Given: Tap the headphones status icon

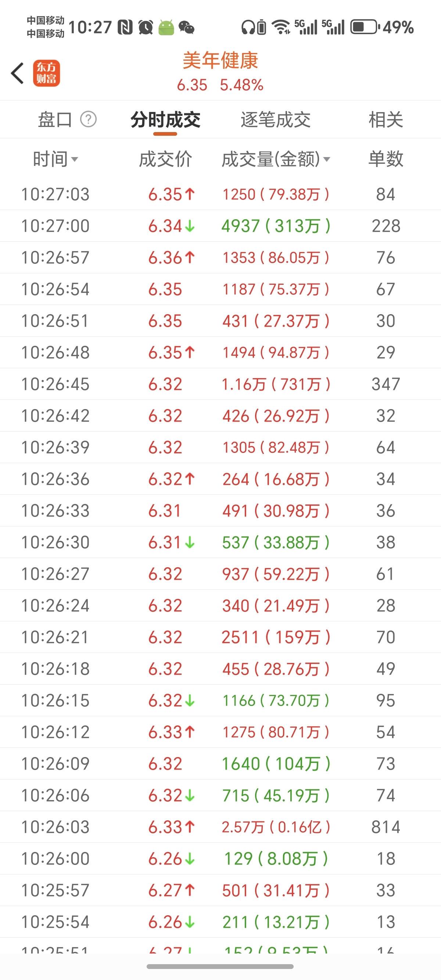Looking at the screenshot, I should click(x=248, y=27).
